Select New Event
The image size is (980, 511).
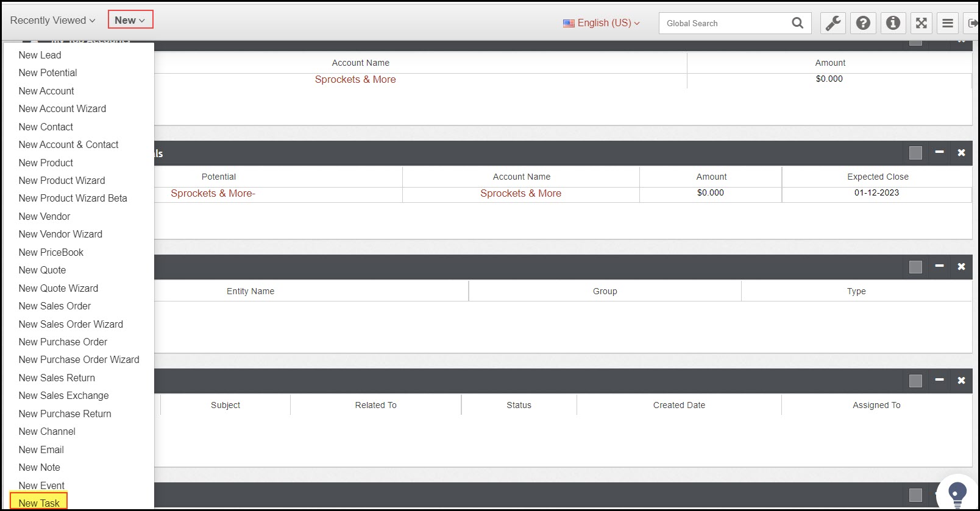[x=41, y=485]
